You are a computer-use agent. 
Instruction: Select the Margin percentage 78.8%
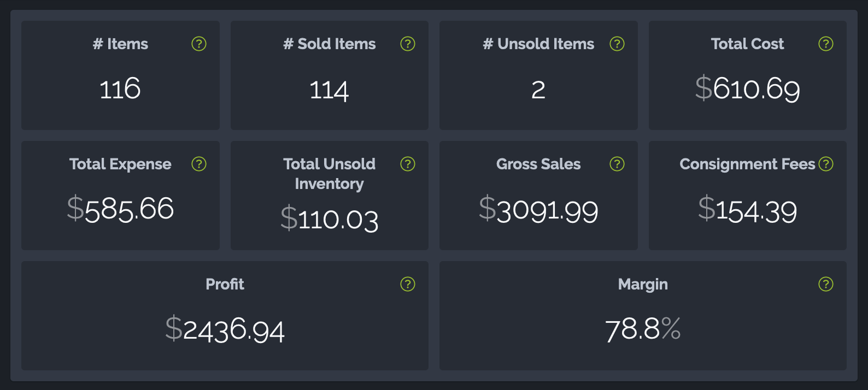pos(643,329)
